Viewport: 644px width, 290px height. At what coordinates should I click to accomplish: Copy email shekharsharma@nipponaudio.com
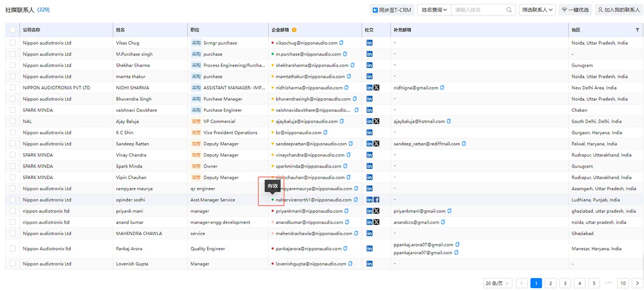pos(352,65)
